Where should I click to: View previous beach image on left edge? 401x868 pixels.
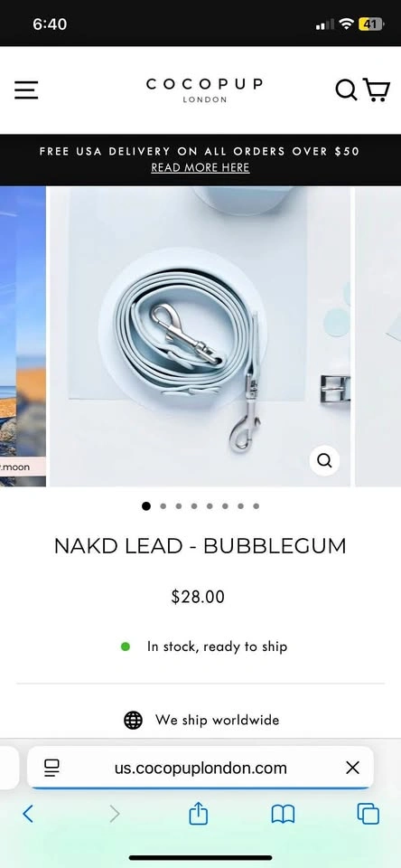[23, 336]
